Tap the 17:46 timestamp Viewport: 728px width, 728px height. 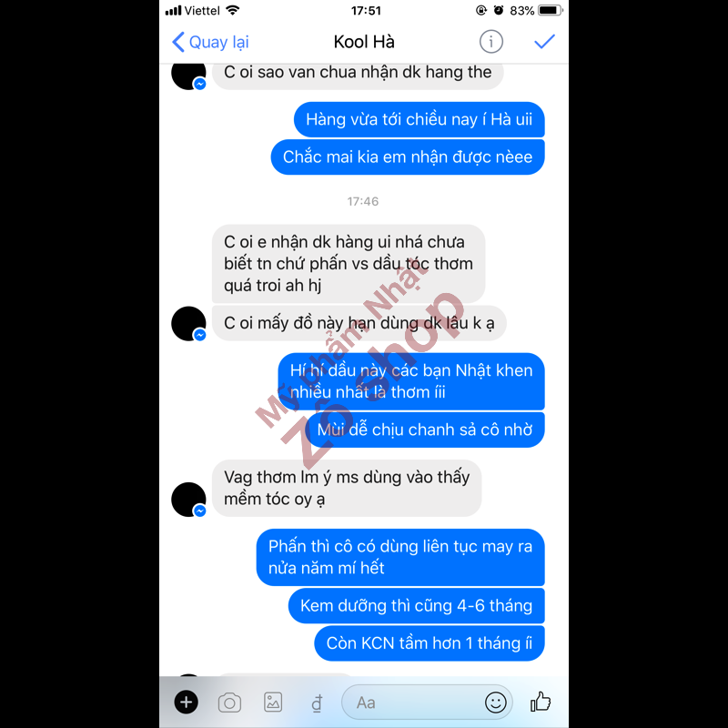pyautogui.click(x=363, y=201)
